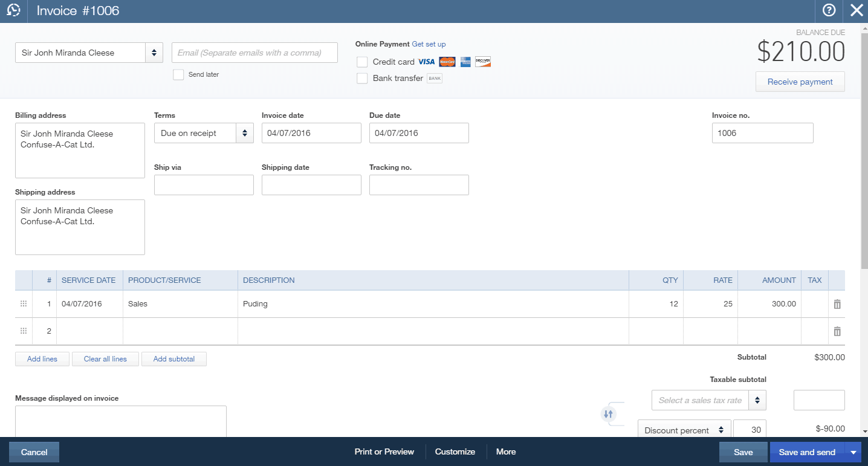Open the recent transactions history icon
This screenshot has width=868, height=466.
(13, 11)
